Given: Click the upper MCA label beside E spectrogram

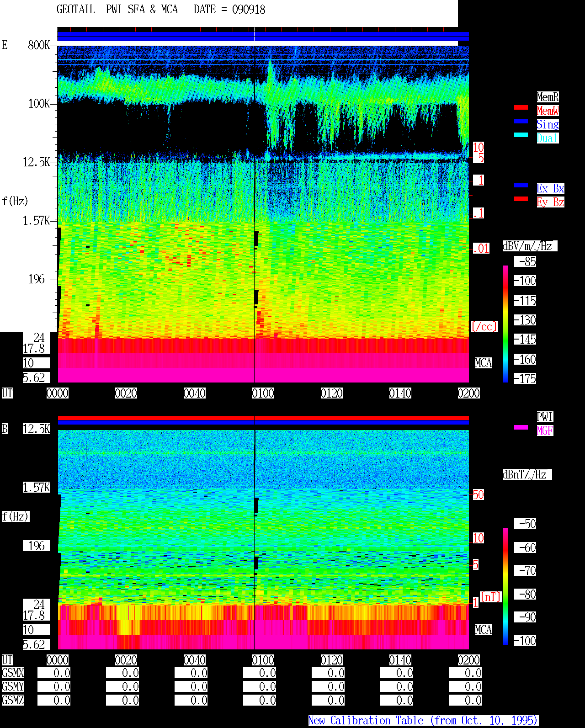Looking at the screenshot, I should tap(484, 363).
